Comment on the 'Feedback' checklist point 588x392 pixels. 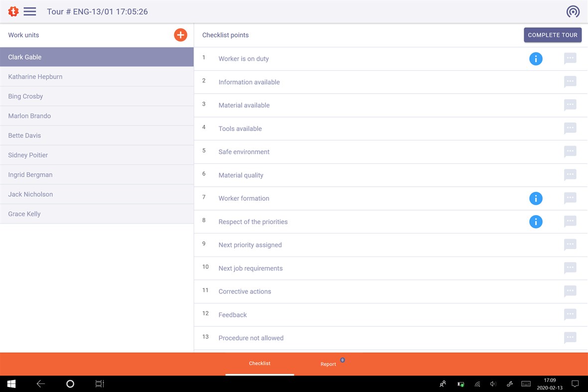(x=570, y=315)
